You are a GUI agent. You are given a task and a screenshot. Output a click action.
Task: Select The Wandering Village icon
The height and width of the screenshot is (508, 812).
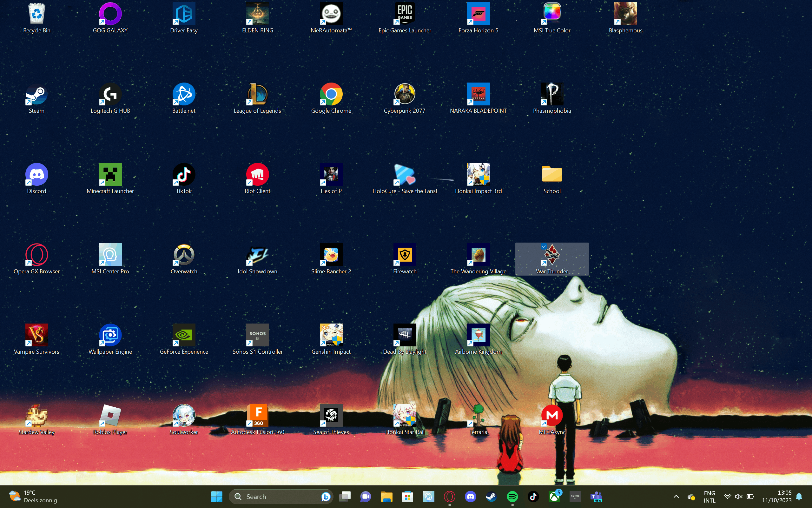(x=478, y=259)
